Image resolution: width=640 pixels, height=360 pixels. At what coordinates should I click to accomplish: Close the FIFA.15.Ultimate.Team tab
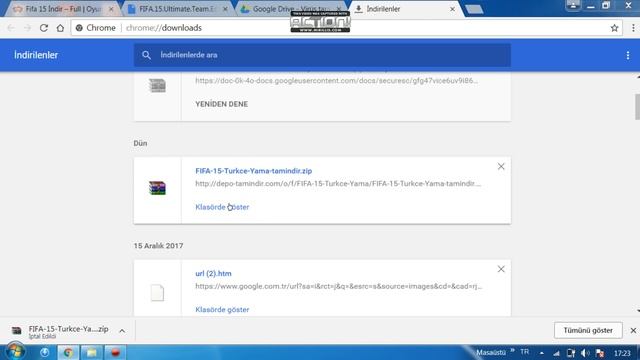tap(225, 9)
